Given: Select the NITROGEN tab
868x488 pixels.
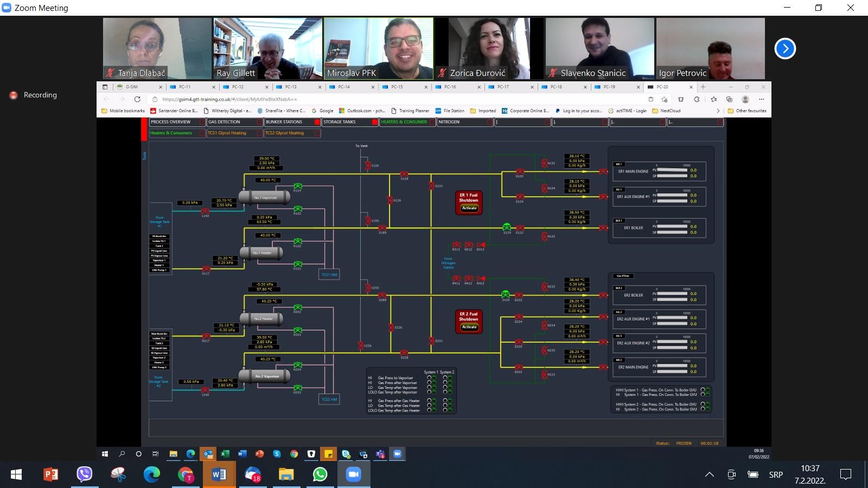Looking at the screenshot, I should click(465, 122).
